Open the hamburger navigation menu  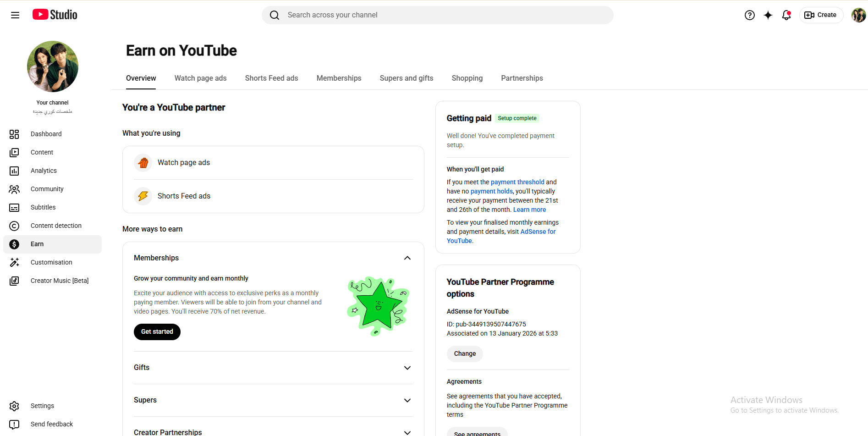tap(15, 15)
